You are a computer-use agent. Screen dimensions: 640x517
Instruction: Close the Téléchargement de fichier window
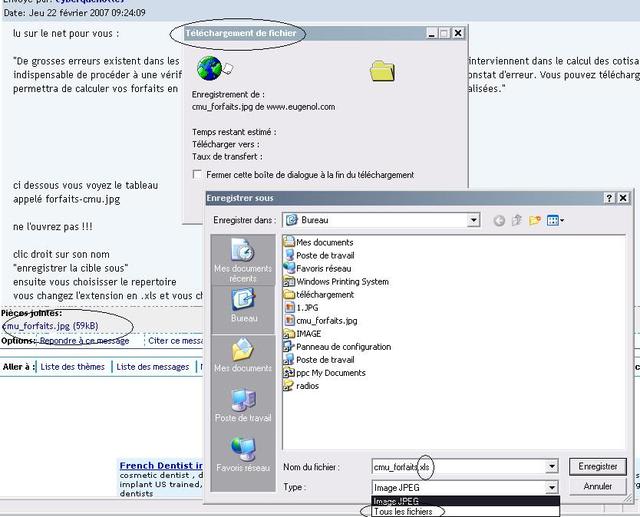coord(458,33)
